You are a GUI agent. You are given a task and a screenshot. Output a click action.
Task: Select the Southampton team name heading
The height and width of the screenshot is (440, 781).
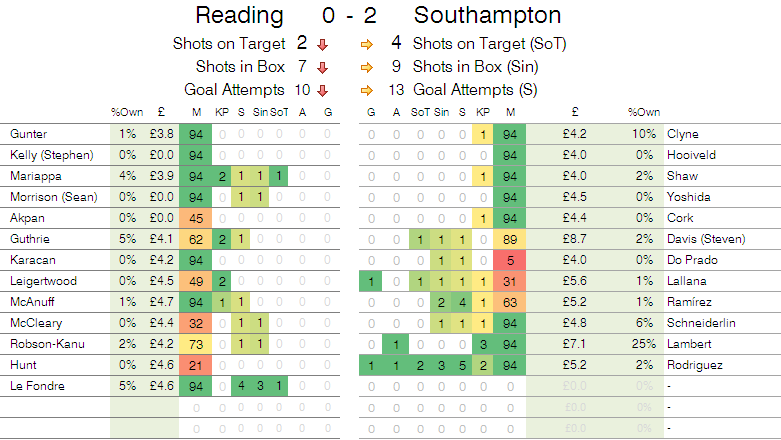(x=487, y=16)
